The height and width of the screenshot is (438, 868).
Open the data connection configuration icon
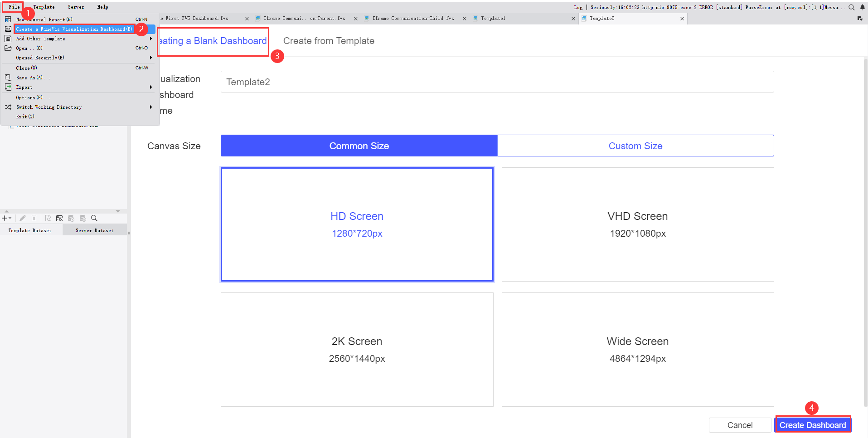(x=59, y=218)
